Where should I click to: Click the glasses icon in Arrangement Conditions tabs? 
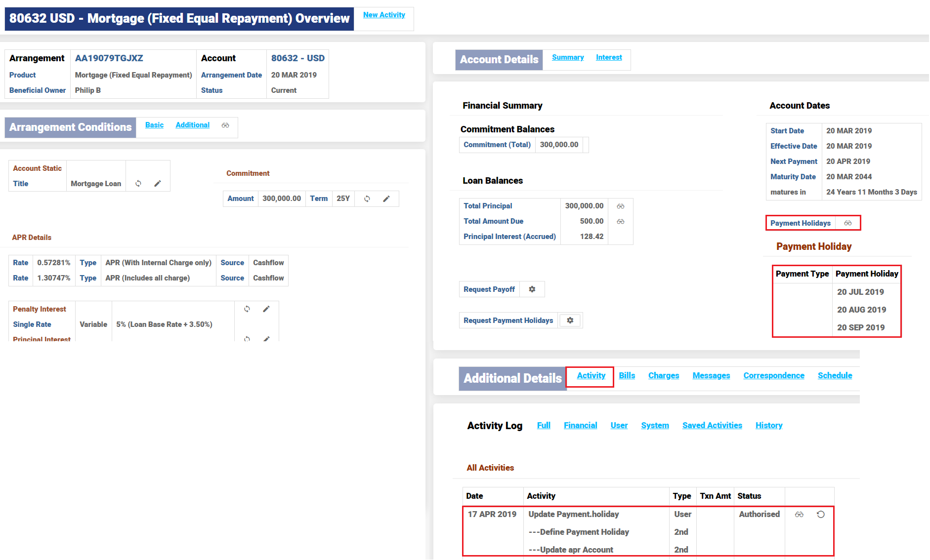[225, 125]
